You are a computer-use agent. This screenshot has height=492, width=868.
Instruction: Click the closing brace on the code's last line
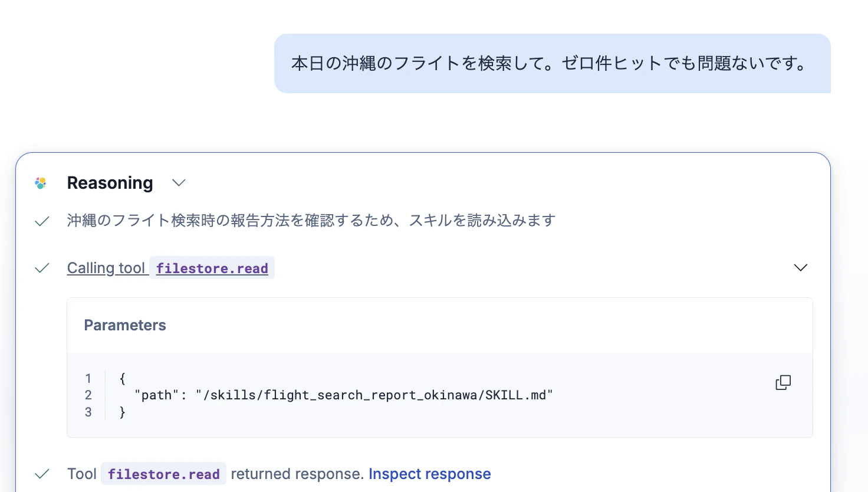[x=123, y=412]
